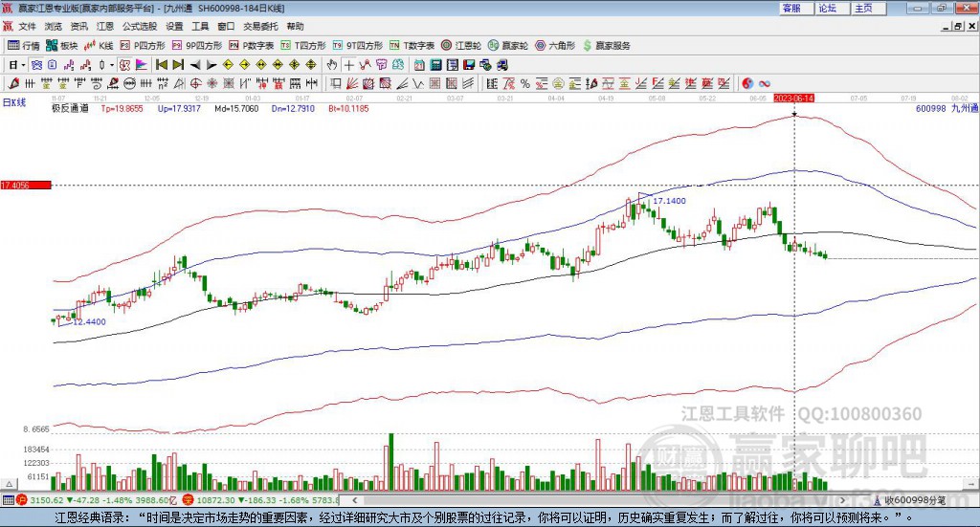Open the calendar icon in toolbar
980x527 pixels.
tap(419, 65)
